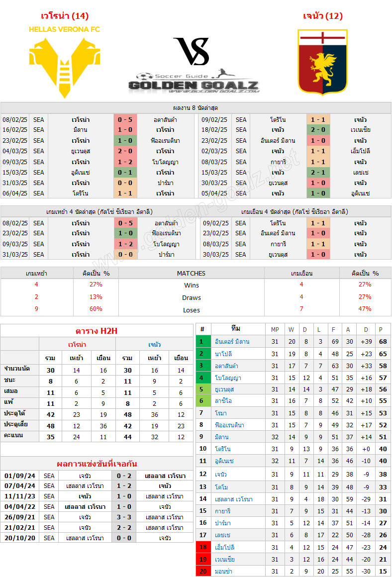The image size is (392, 577).
Task: Click the ผลการแข่งขันที่เจอกัน red heading
Action: coord(97,464)
